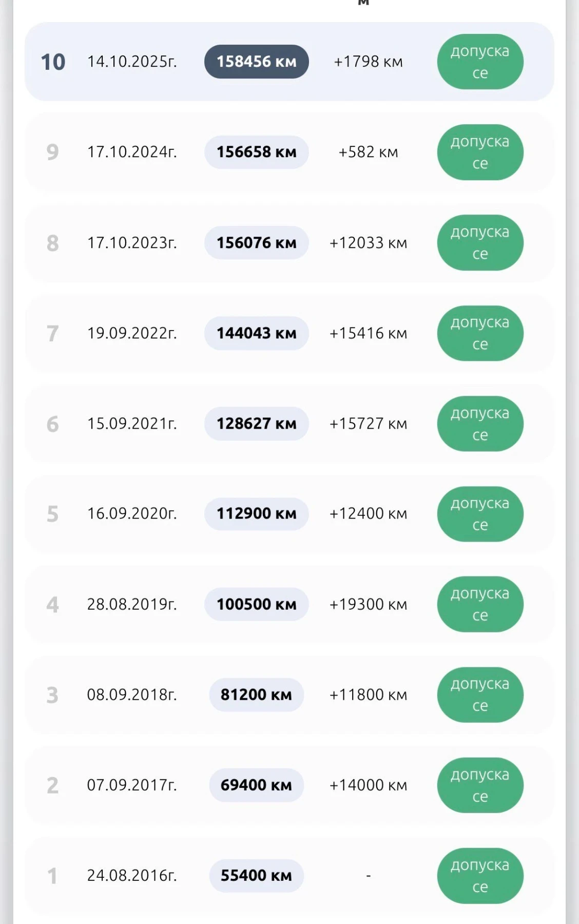Screen dimensions: 579x924
Task: Select the +19300 км difference value
Action: click(x=368, y=604)
